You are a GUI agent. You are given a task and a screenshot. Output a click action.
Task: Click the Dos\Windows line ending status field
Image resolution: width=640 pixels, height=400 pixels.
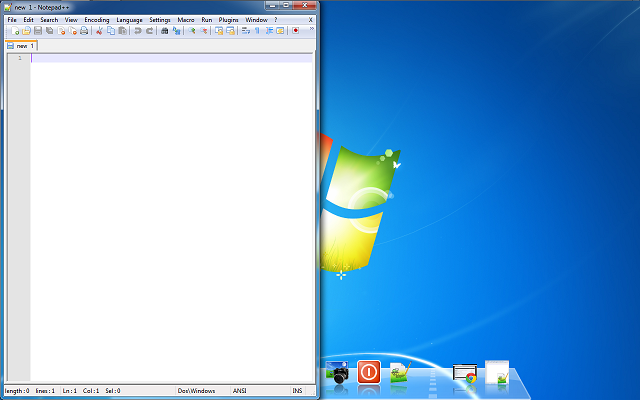click(197, 390)
